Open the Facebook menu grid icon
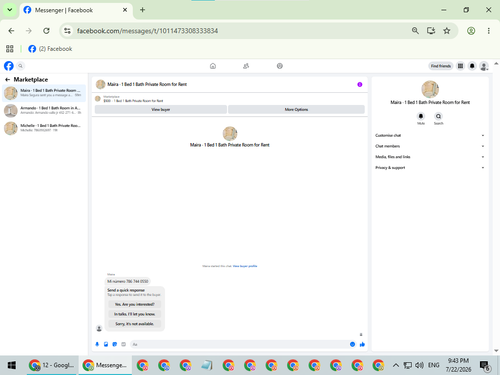Viewport: 500px width, 375px height. pyautogui.click(x=460, y=66)
